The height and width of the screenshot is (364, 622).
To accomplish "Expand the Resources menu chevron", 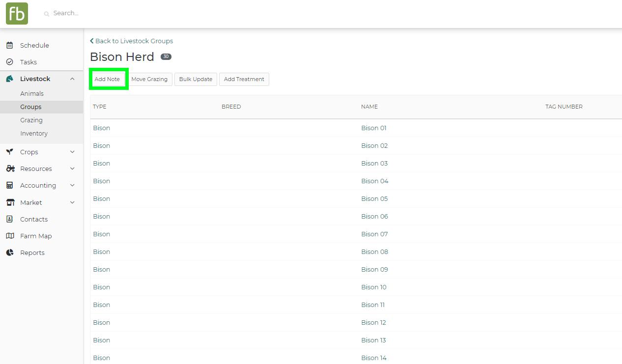I will pyautogui.click(x=72, y=168).
